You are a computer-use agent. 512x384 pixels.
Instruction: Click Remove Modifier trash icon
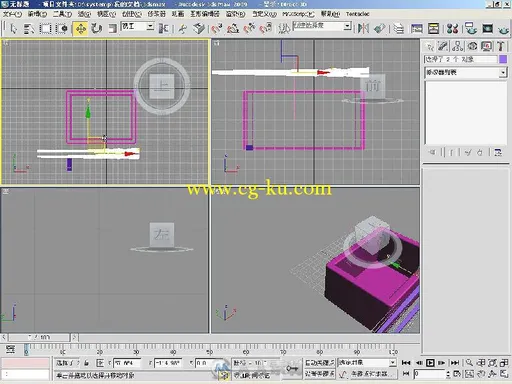tap(480, 152)
